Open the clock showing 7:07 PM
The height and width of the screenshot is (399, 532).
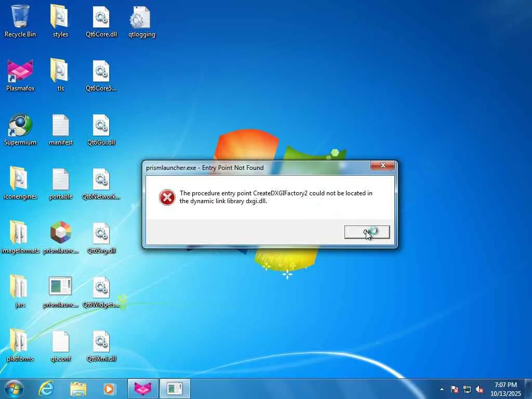(x=505, y=389)
